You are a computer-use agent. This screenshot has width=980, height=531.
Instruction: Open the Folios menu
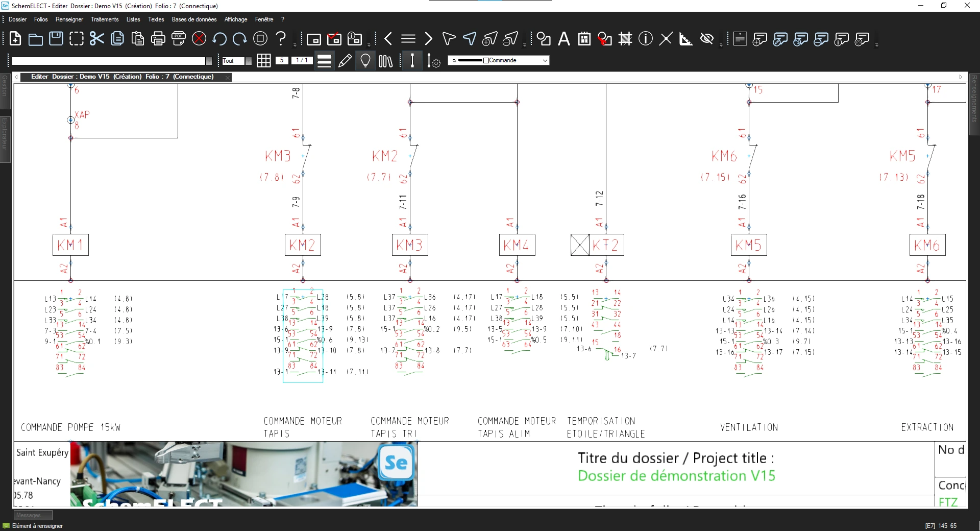coord(41,19)
